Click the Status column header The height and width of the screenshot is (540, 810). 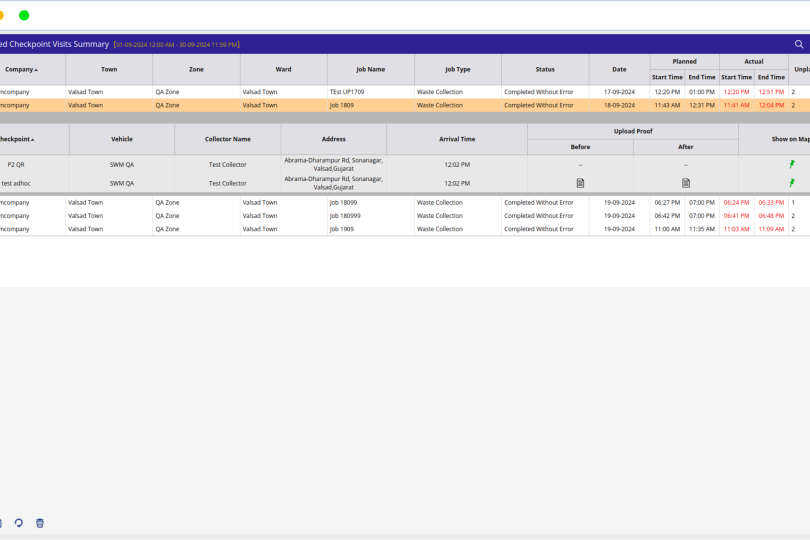[544, 69]
